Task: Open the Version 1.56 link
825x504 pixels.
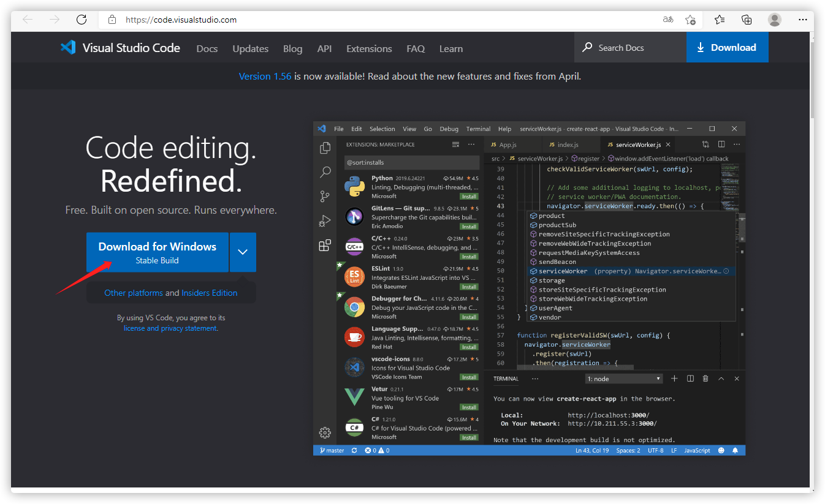Action: pyautogui.click(x=265, y=76)
